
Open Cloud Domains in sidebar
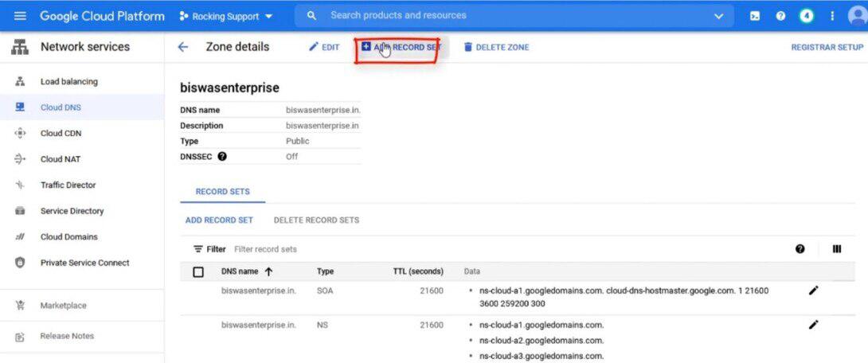(x=69, y=237)
